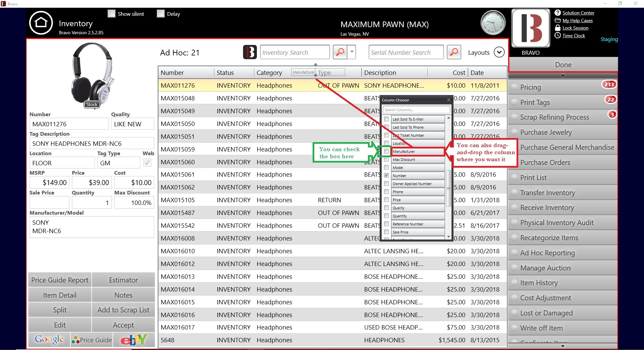The image size is (644, 350).
Task: Focus the Serial Number Search field
Action: click(x=406, y=52)
